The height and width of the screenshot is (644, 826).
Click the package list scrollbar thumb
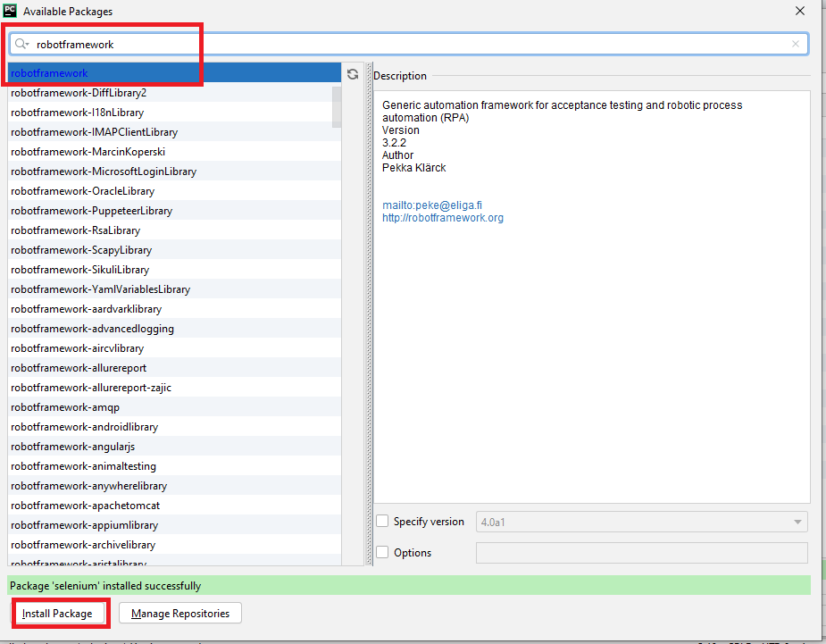coord(337,107)
